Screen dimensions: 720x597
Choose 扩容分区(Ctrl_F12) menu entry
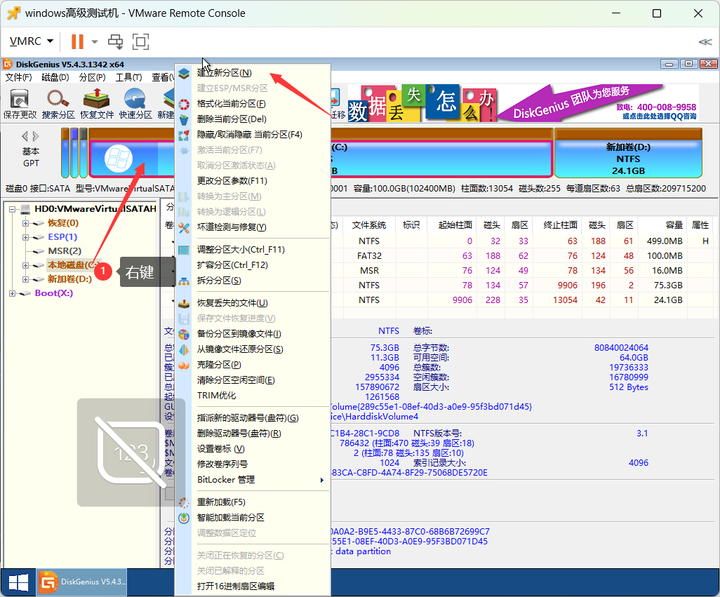tap(253, 265)
